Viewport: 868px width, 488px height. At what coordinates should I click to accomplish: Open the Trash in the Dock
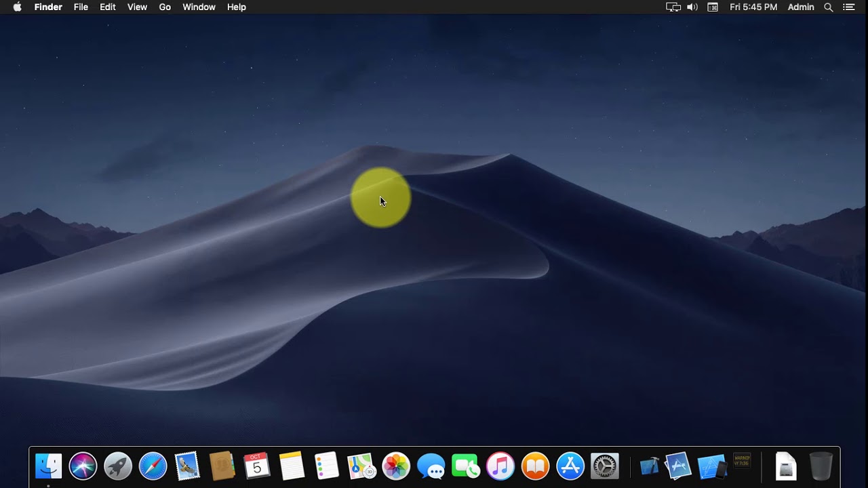click(821, 466)
